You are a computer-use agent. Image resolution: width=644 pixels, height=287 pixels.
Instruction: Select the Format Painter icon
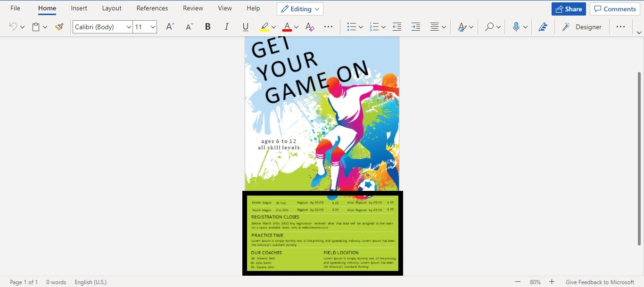click(x=59, y=27)
